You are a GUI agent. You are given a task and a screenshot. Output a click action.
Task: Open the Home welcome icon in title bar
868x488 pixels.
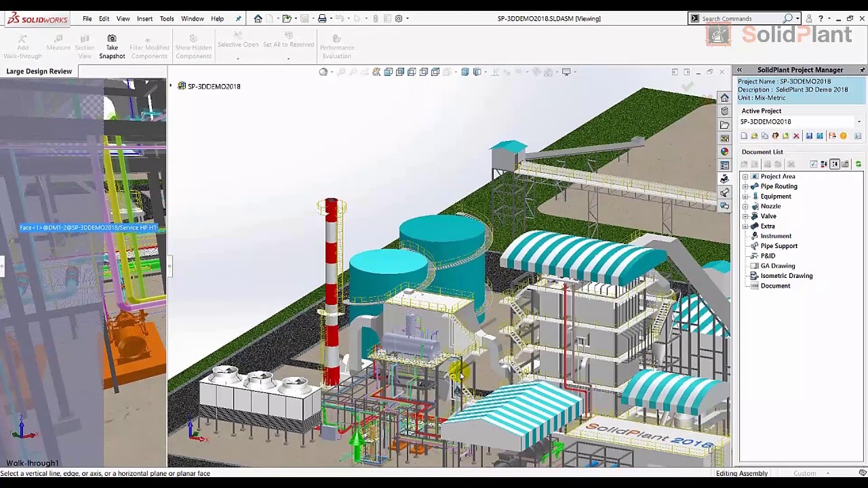258,18
